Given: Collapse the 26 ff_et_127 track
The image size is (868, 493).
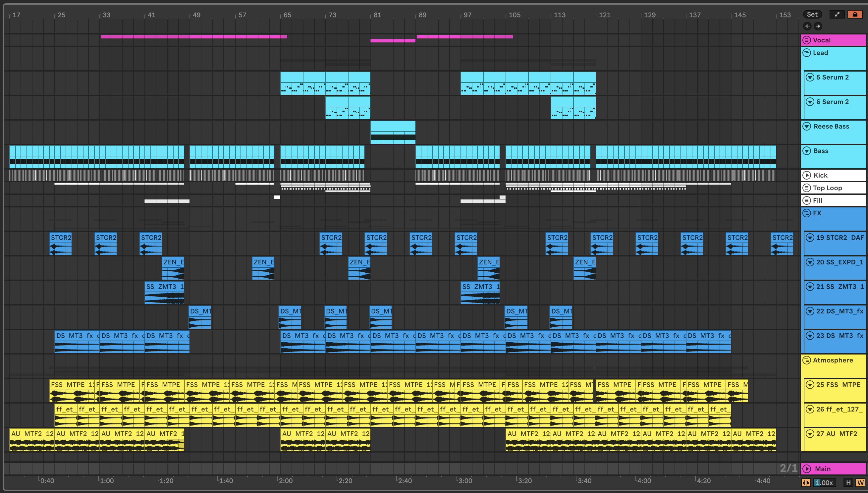Looking at the screenshot, I should click(x=810, y=410).
